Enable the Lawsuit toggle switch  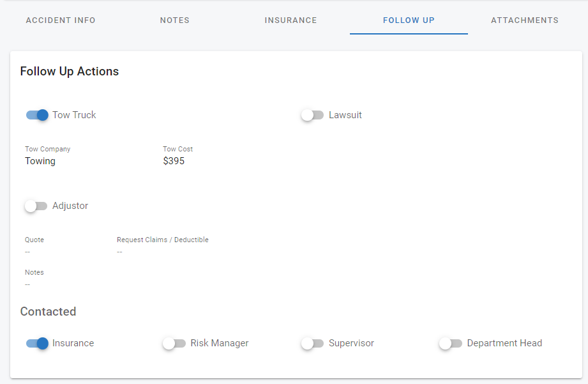pyautogui.click(x=312, y=115)
